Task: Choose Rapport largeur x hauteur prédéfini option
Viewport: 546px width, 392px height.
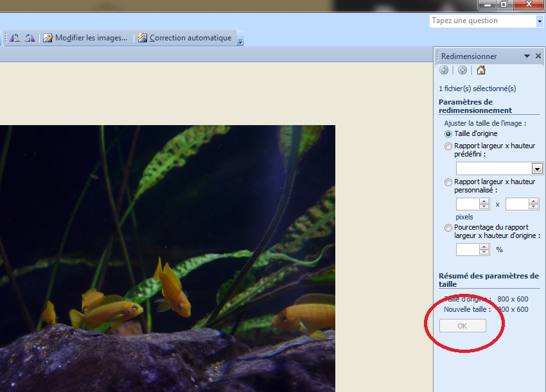Action: pyautogui.click(x=448, y=146)
